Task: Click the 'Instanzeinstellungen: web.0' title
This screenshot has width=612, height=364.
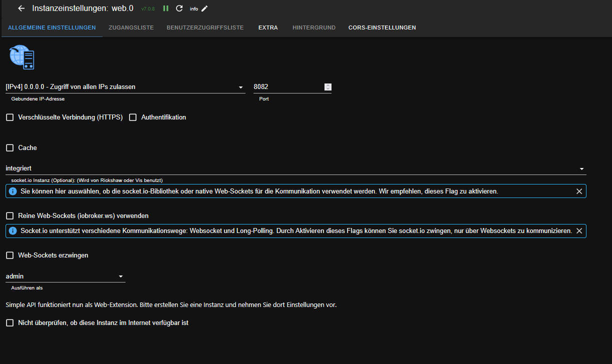Action: [82, 8]
